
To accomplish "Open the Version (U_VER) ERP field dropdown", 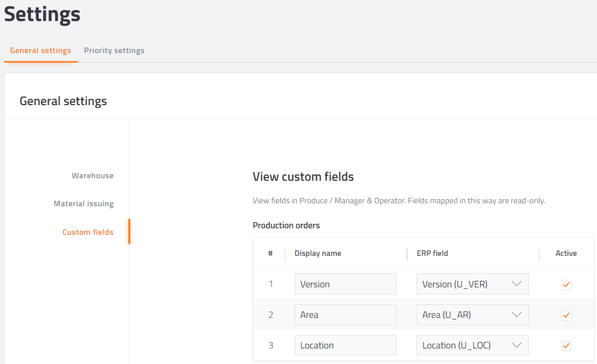I will tap(473, 284).
